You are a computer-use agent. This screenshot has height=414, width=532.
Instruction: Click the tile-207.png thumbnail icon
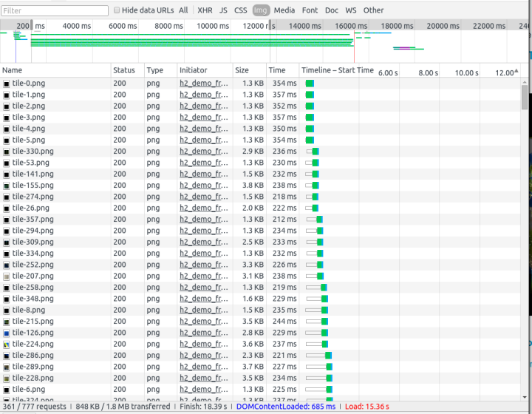(x=7, y=276)
